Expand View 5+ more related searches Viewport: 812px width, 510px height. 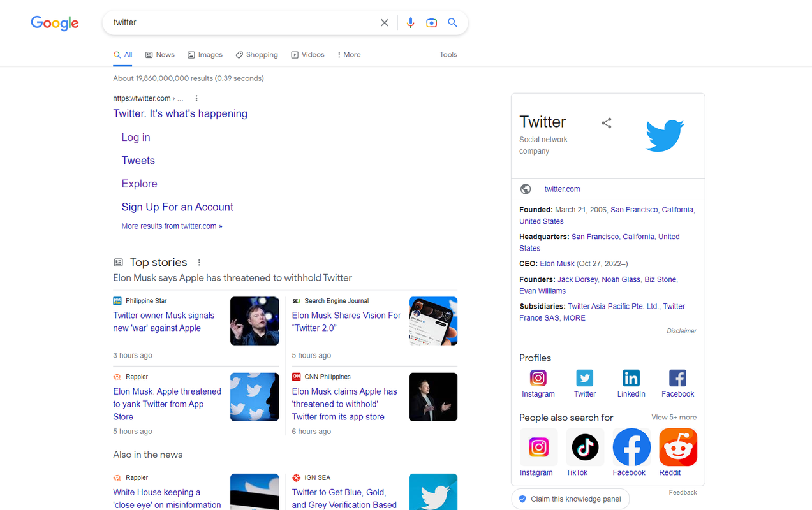[x=674, y=418]
